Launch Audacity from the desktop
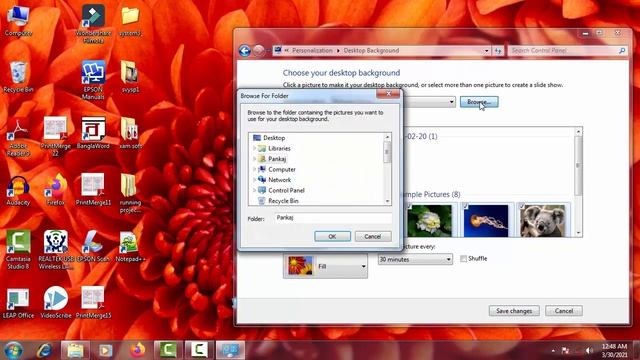Viewport: 640px width, 360px height. 18,190
